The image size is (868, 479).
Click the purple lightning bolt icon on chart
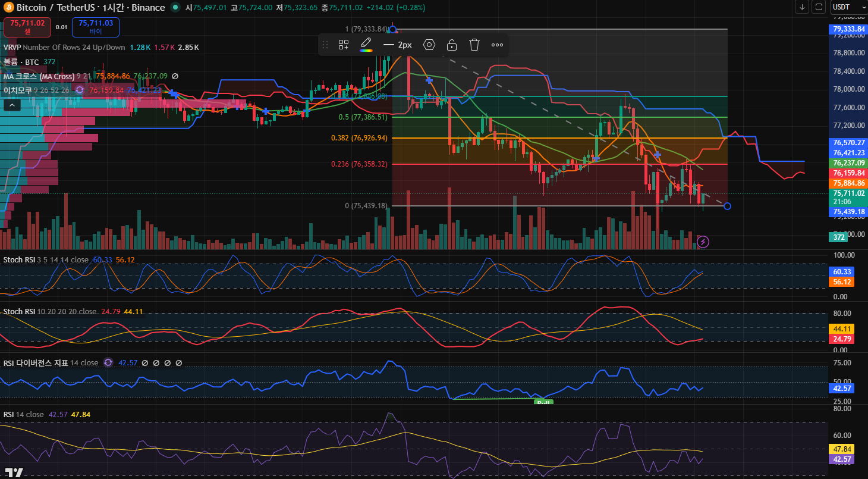pyautogui.click(x=703, y=242)
